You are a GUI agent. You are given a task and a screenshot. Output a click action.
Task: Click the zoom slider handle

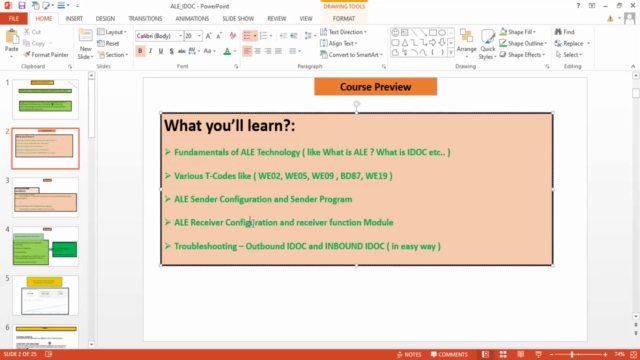572,354
